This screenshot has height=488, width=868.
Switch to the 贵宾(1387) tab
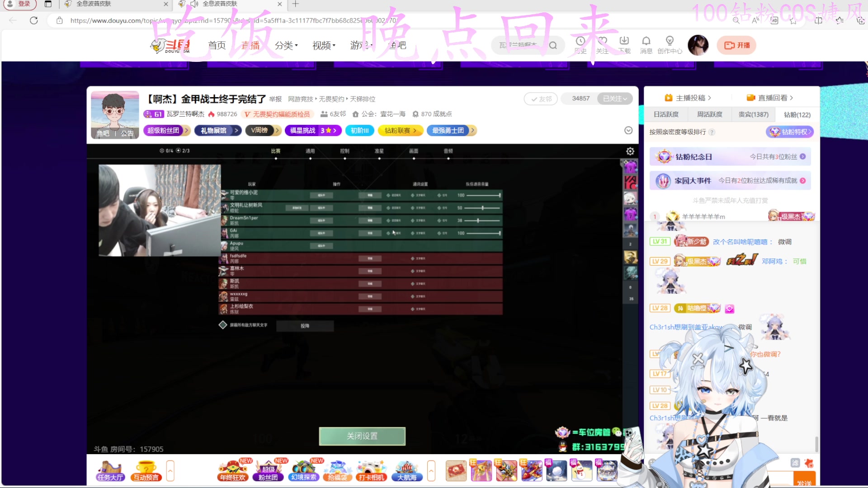click(753, 114)
